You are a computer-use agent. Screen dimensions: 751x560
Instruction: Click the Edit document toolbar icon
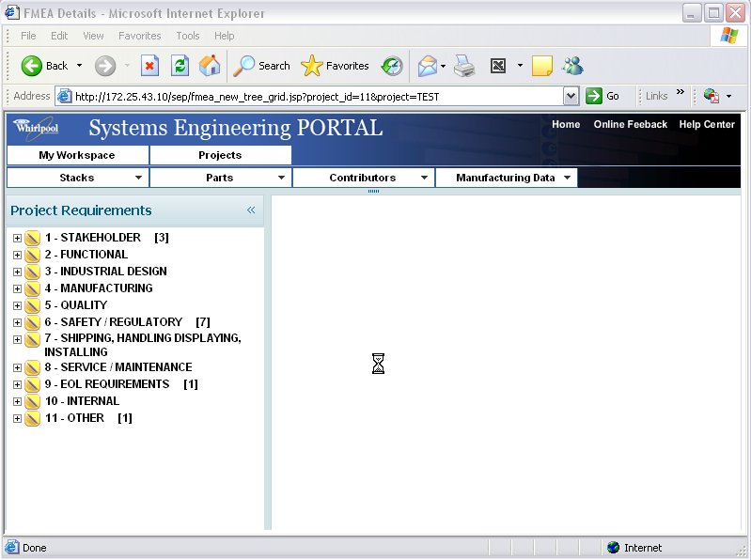[x=498, y=66]
